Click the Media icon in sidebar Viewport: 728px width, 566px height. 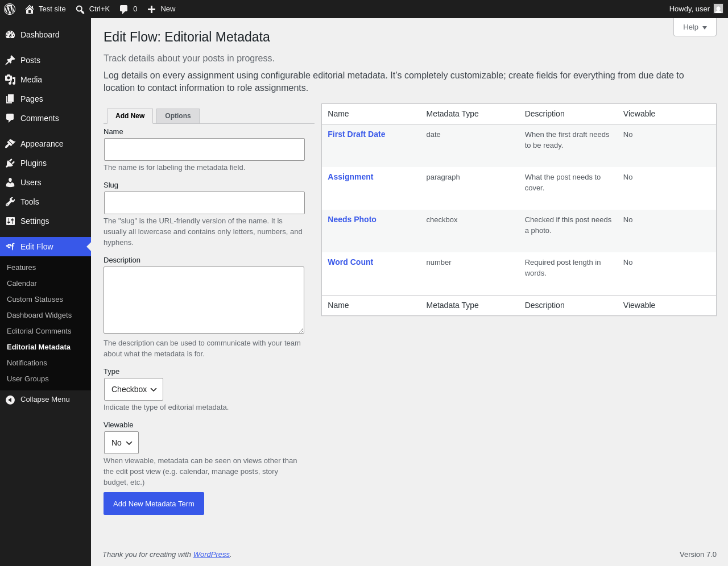click(x=10, y=80)
